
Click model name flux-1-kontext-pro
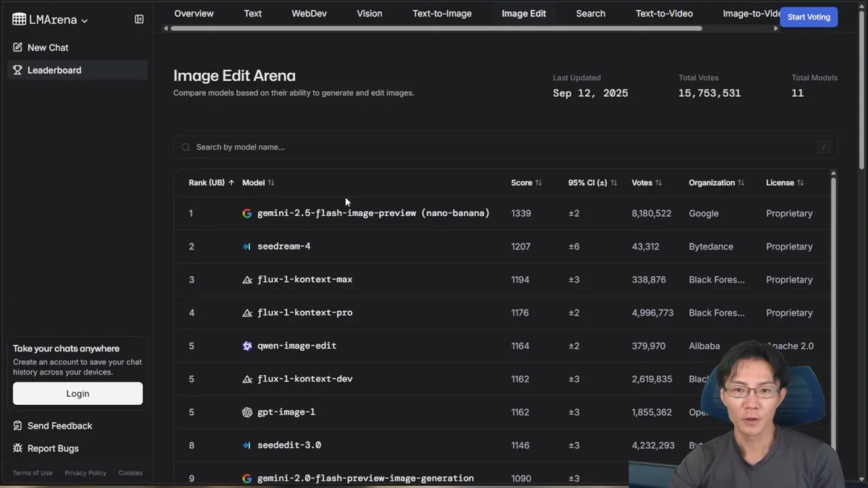[305, 313]
